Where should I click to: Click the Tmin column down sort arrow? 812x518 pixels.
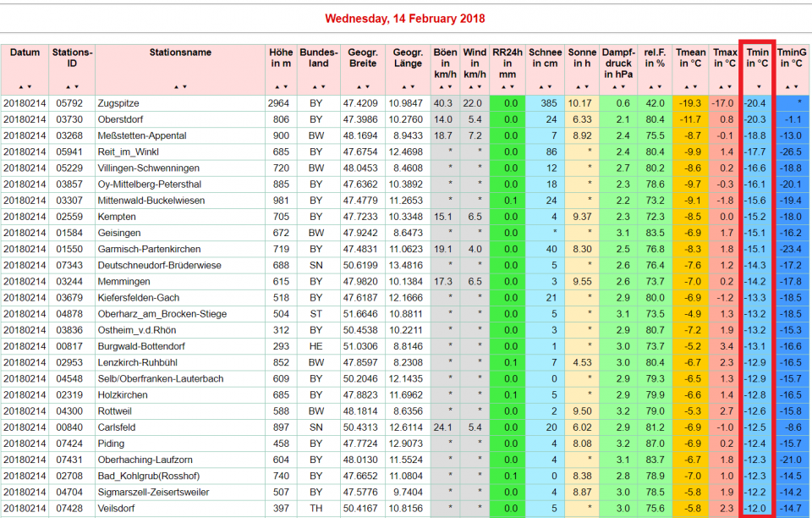click(759, 87)
